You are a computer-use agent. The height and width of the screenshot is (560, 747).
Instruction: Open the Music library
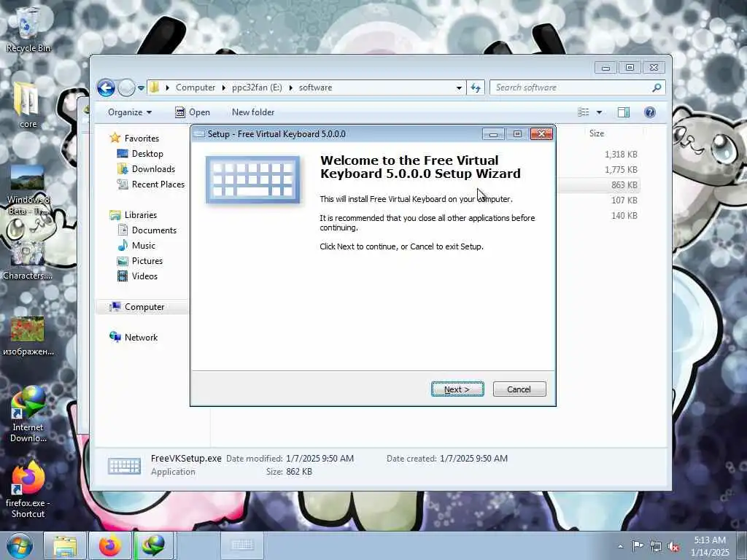point(143,246)
